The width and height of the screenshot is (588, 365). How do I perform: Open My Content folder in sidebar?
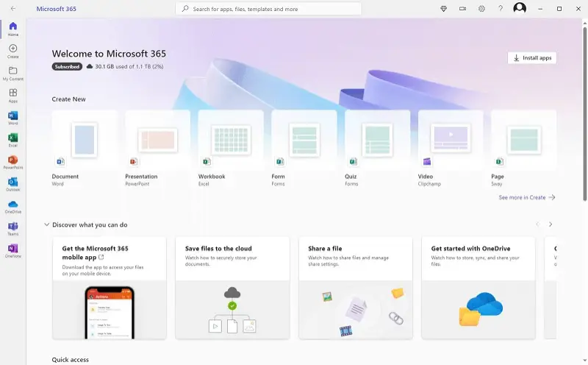pyautogui.click(x=12, y=74)
